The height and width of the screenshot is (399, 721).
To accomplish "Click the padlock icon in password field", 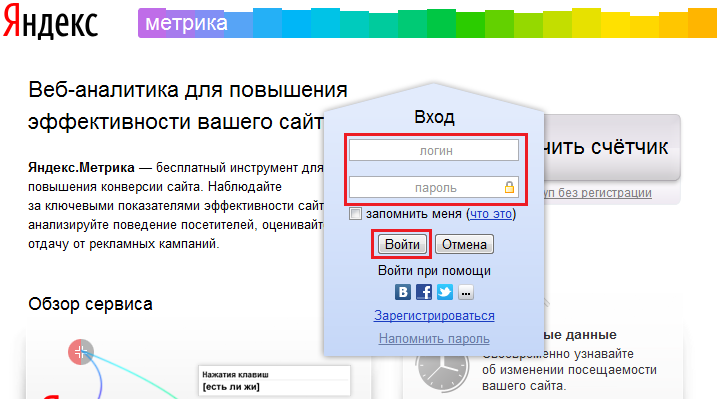I will [x=509, y=187].
